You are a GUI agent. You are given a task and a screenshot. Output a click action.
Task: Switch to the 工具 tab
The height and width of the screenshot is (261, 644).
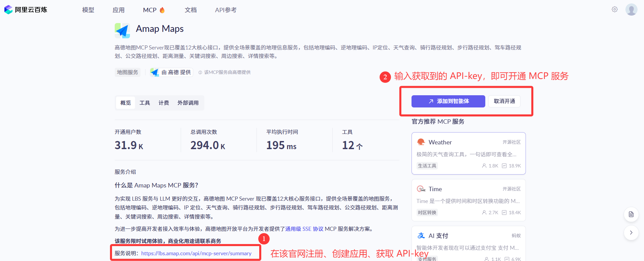point(145,103)
